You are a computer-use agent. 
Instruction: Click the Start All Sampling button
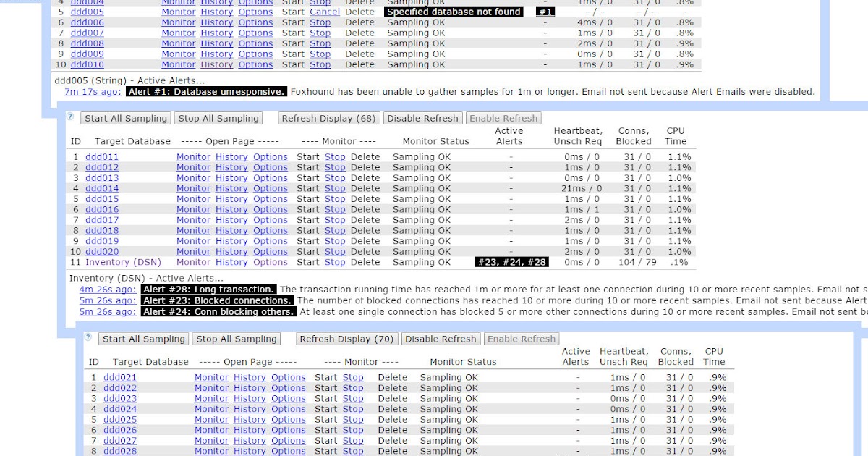click(124, 118)
